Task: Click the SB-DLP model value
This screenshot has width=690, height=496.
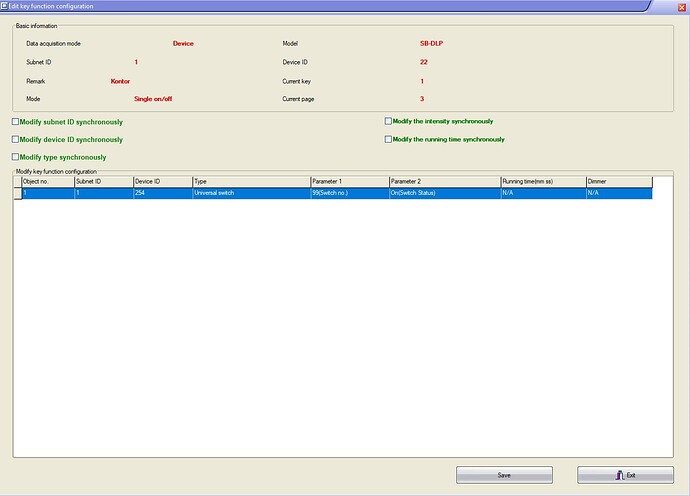Action: [x=431, y=44]
